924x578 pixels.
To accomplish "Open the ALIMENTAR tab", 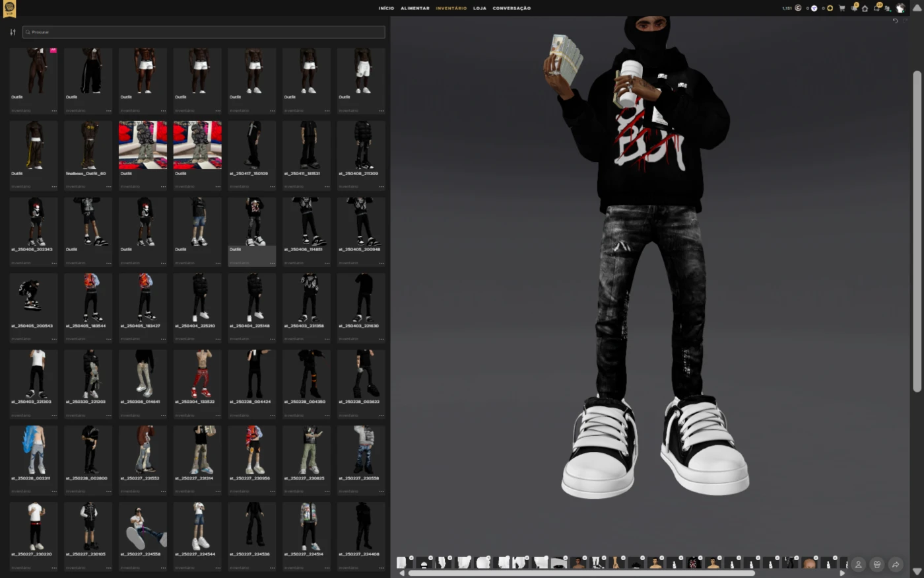I will [x=415, y=8].
